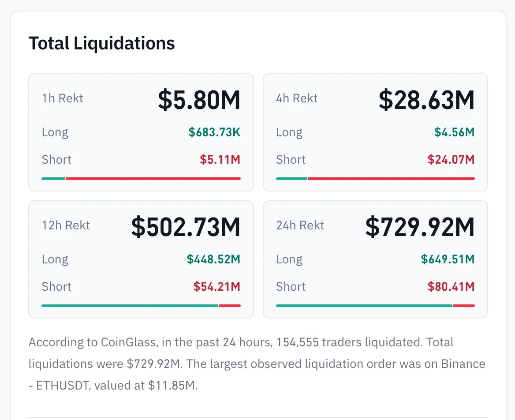Select the $448.52M long value
Viewport: 515px width, 420px height.
coord(213,259)
